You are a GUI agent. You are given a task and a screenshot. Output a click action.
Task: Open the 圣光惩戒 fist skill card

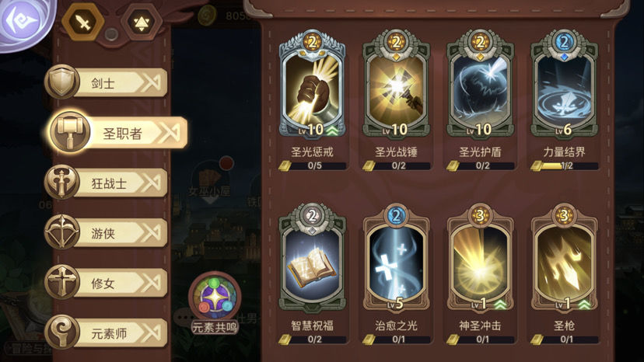(312, 85)
